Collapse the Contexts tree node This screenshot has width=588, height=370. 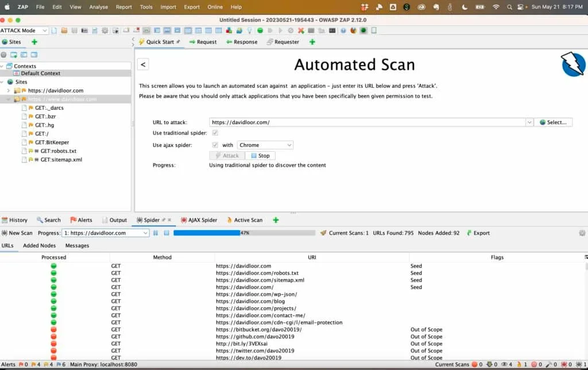click(2, 66)
